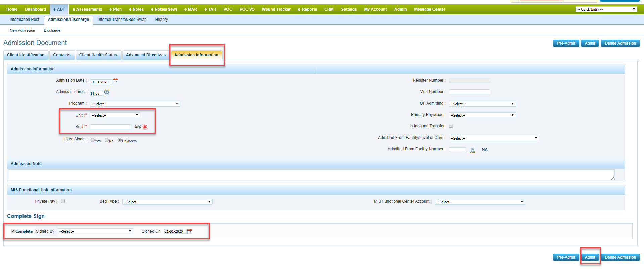Screen dimensions: 644x271
Task: Open the Admission Date calendar picker
Action: [116, 81]
